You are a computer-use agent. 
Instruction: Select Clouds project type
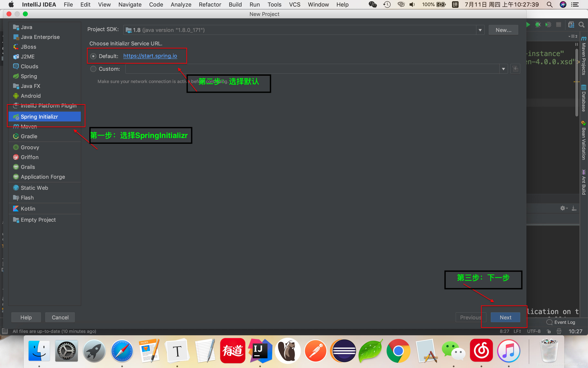tap(45, 66)
